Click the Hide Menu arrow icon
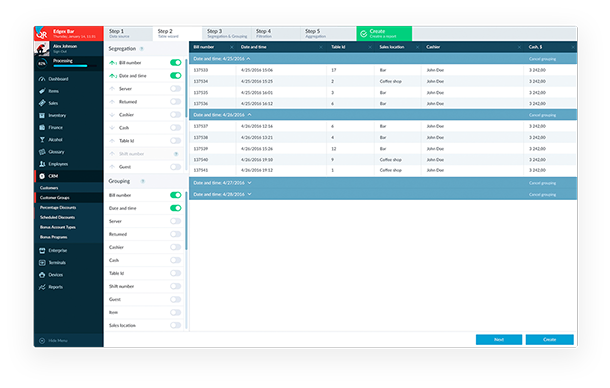 point(42,341)
